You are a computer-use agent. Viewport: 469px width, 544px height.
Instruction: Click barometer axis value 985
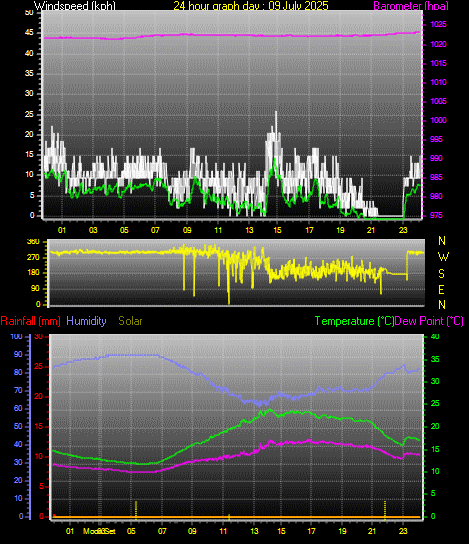point(436,177)
